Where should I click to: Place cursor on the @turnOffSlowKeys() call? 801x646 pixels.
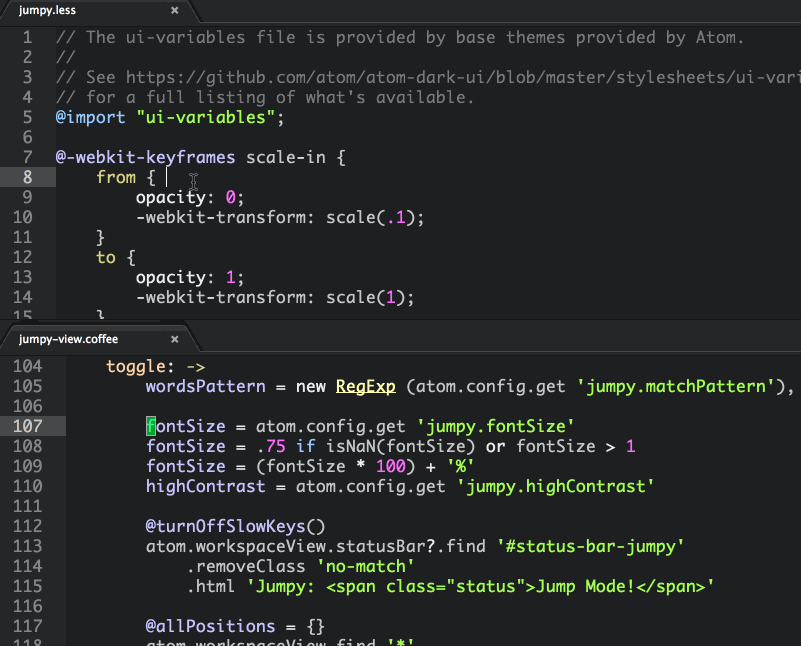click(x=236, y=526)
